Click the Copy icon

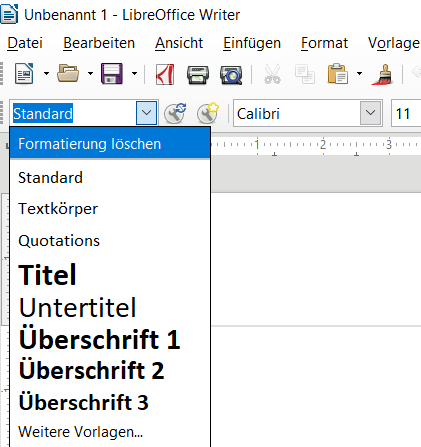[x=305, y=74]
